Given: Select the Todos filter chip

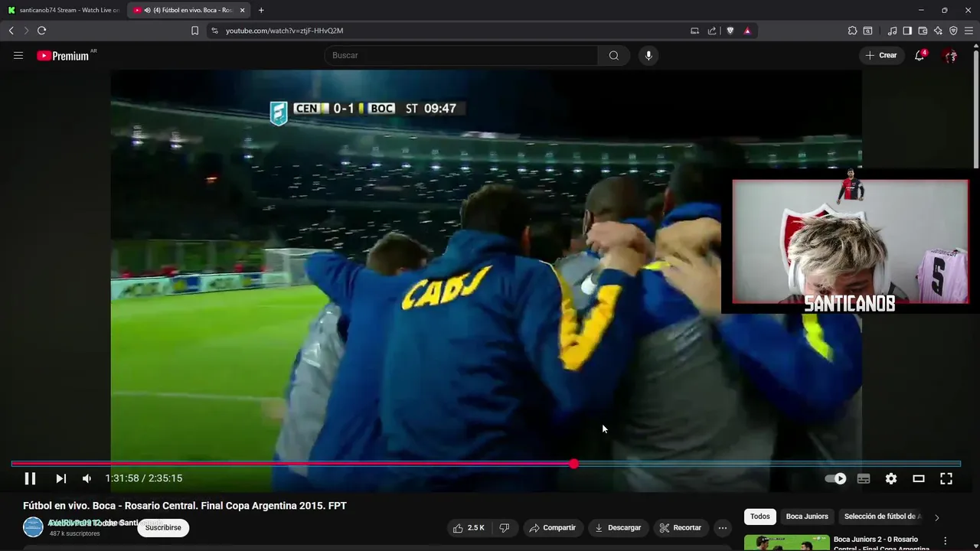Looking at the screenshot, I should [760, 517].
